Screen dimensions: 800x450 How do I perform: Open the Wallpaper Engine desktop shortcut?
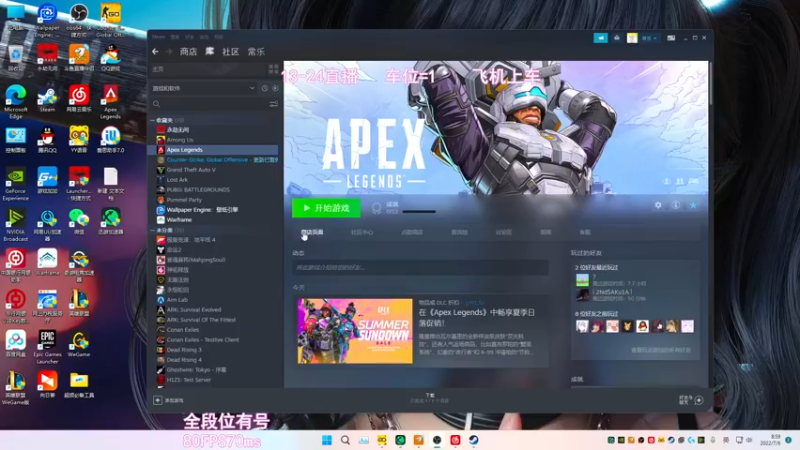point(47,19)
